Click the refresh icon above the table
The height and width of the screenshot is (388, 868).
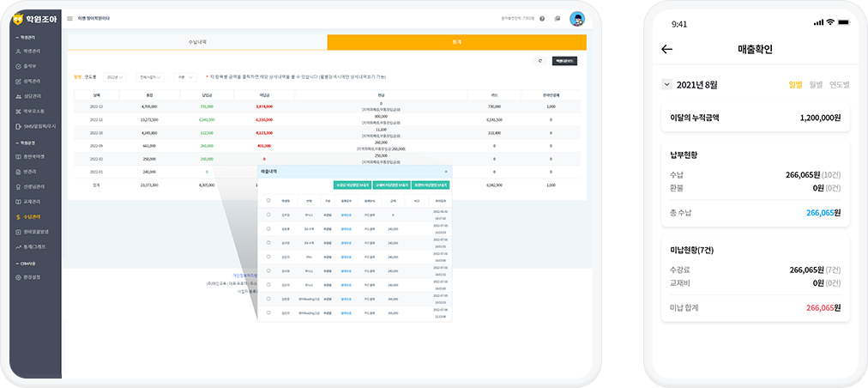tap(539, 61)
